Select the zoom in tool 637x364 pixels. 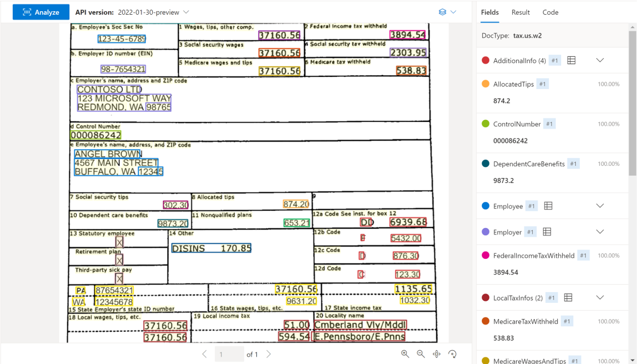tap(405, 354)
